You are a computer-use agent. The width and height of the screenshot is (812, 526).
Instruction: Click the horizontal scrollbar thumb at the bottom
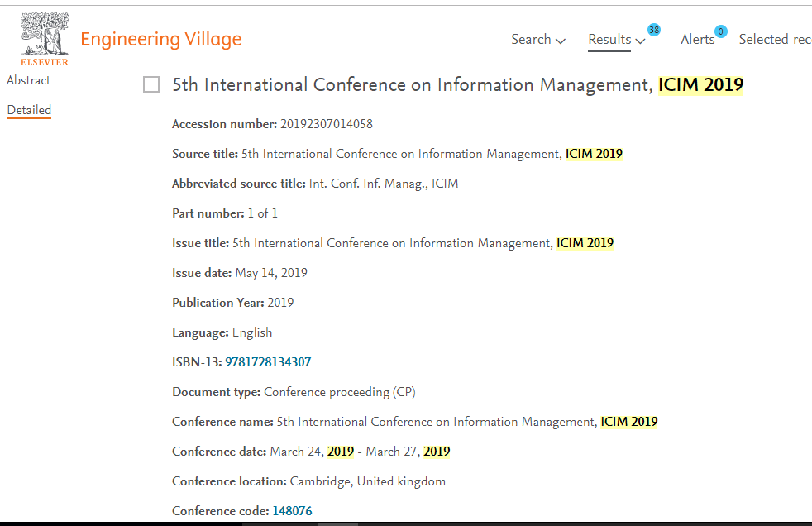pos(337,524)
